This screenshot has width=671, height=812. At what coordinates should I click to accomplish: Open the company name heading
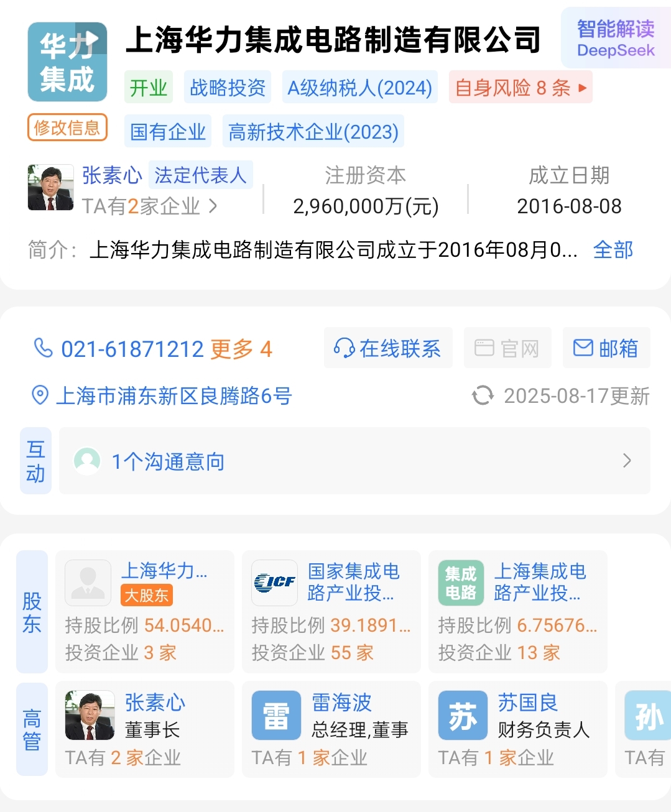coord(333,40)
